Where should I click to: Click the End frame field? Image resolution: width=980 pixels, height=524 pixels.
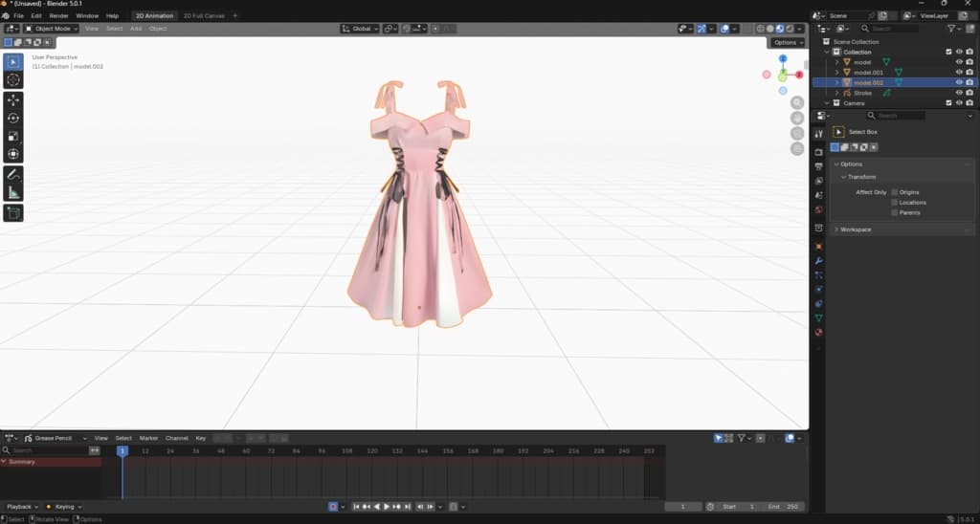[784, 507]
